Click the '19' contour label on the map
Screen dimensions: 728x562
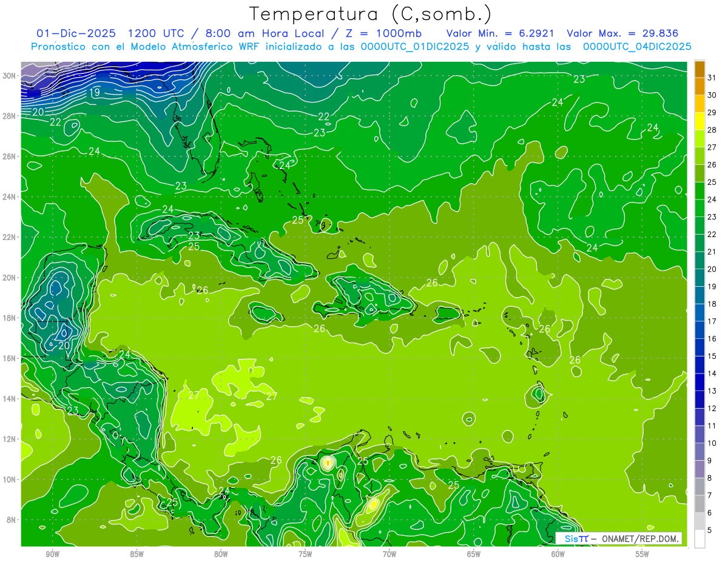[95, 93]
